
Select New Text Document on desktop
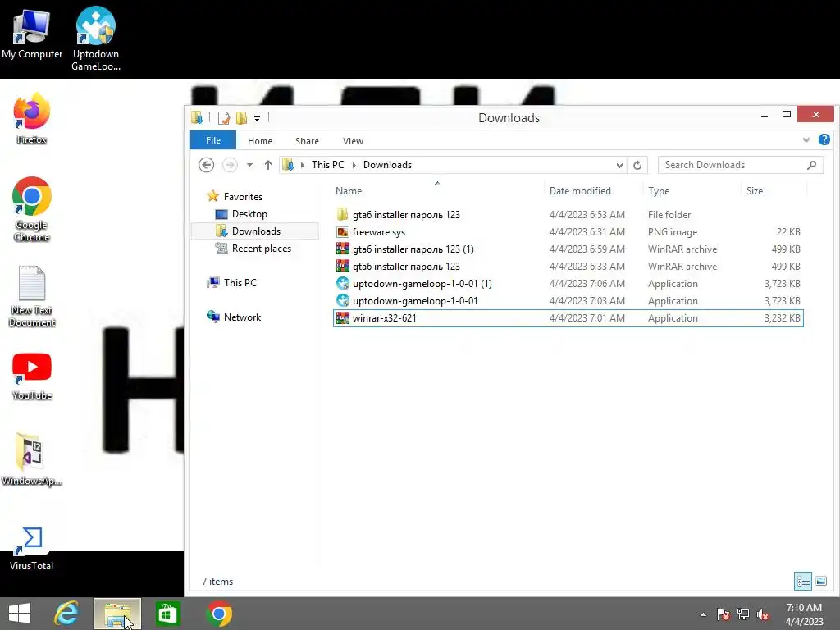(x=32, y=295)
